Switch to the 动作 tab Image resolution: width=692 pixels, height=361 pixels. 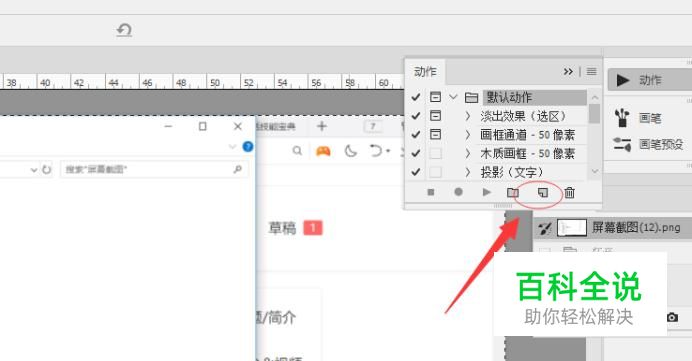(x=425, y=71)
